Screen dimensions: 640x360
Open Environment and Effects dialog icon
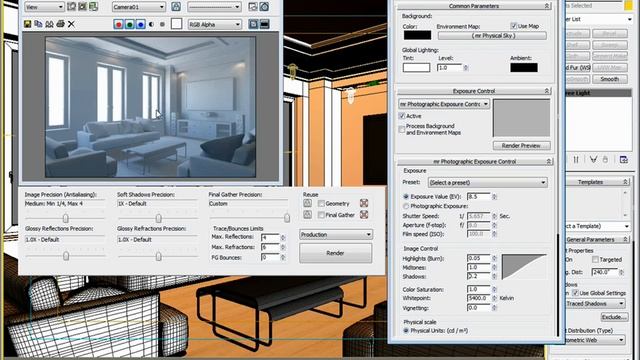[x=264, y=7]
